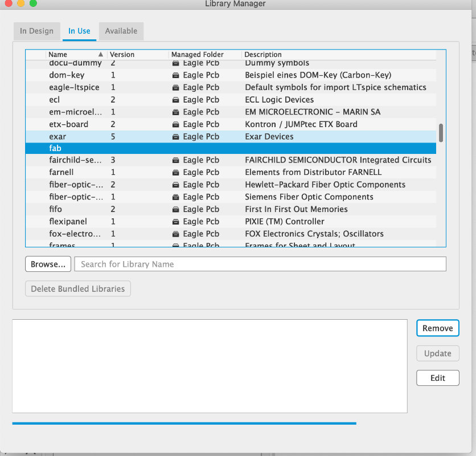
Task: Sort by the Name column header
Action: pyautogui.click(x=76, y=54)
